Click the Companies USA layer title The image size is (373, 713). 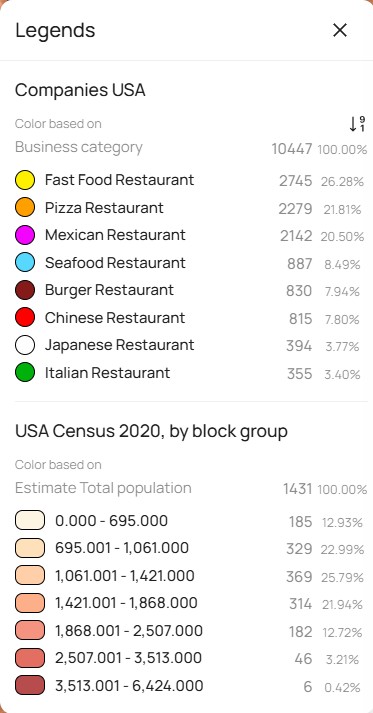tap(80, 90)
